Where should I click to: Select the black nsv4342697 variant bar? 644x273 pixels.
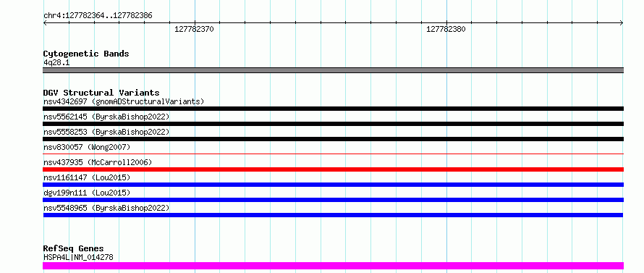pyautogui.click(x=333, y=109)
